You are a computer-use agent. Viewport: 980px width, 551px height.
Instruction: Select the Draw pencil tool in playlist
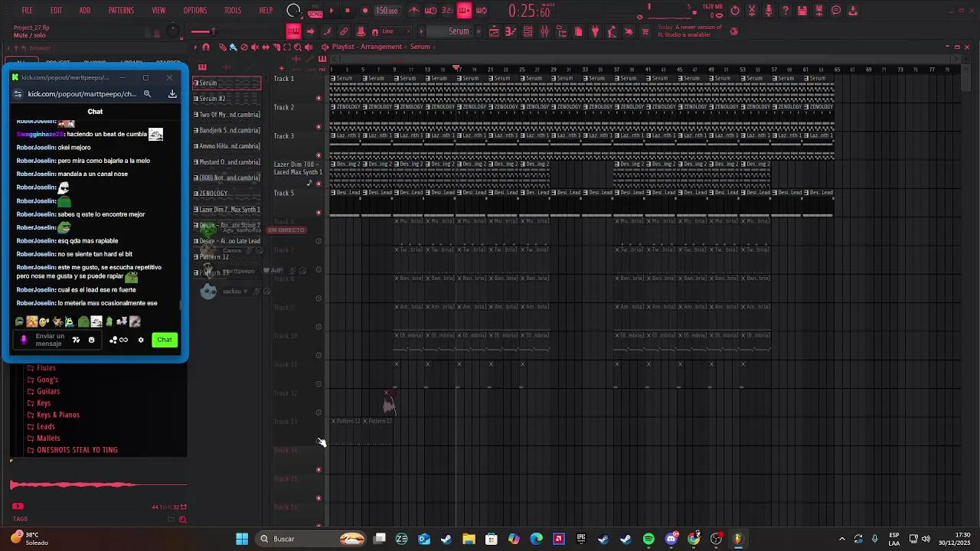point(223,47)
